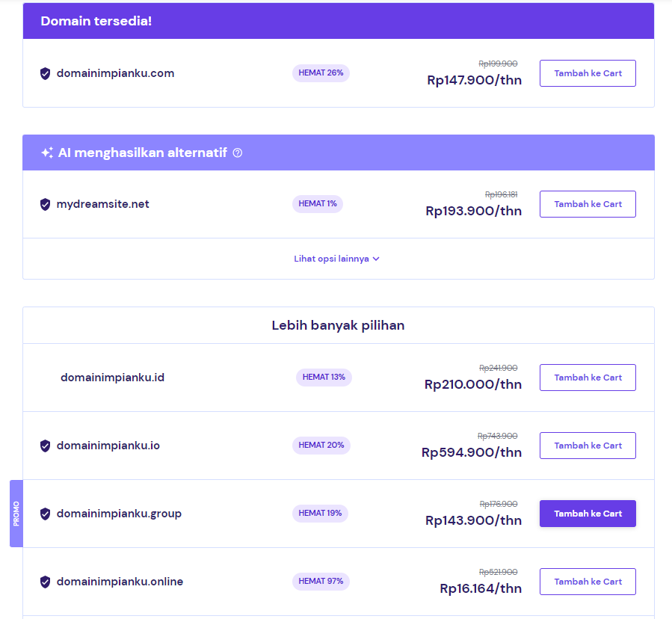Click the shield icon next to domainimpianku.online
Screen dimensions: 672x619
45,581
